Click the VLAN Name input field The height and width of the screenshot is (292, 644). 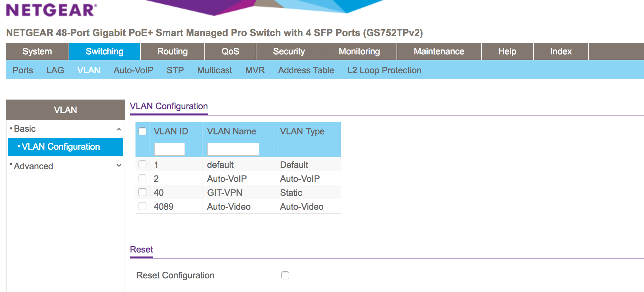tap(233, 149)
